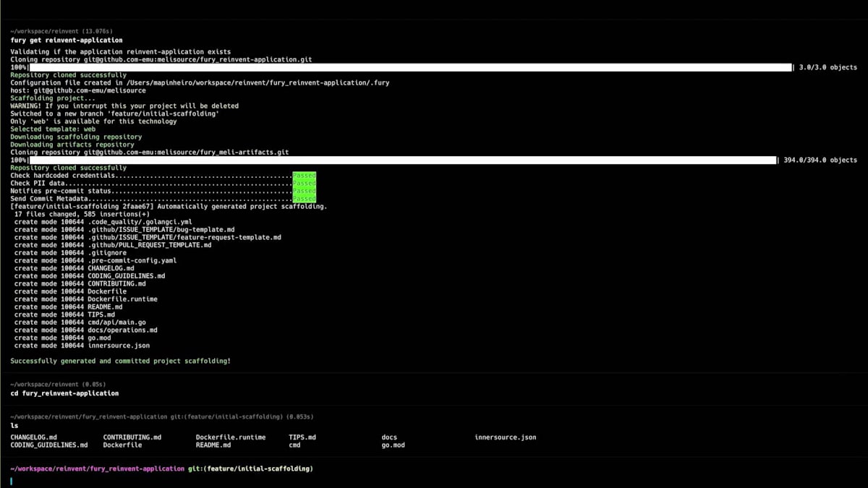Click "create mode 100644 Dockerfile" line
Viewport: 868px width, 488px height.
pyautogui.click(x=70, y=291)
